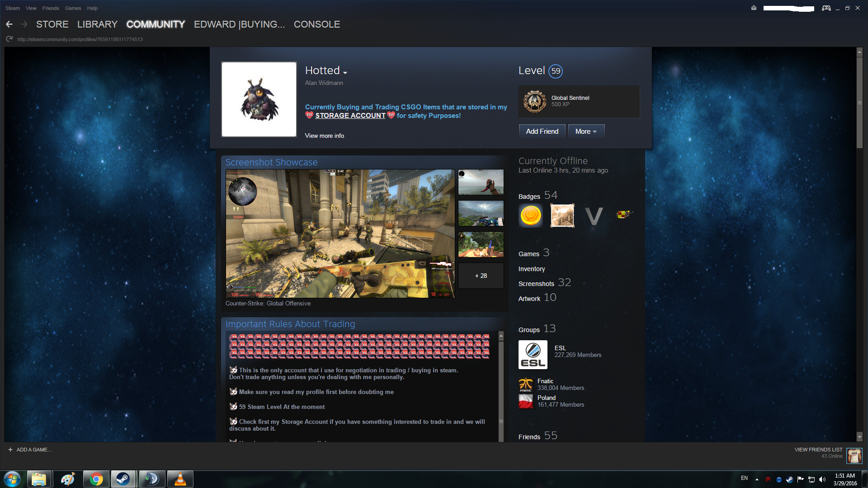
Task: Open the Games menu
Action: (73, 8)
